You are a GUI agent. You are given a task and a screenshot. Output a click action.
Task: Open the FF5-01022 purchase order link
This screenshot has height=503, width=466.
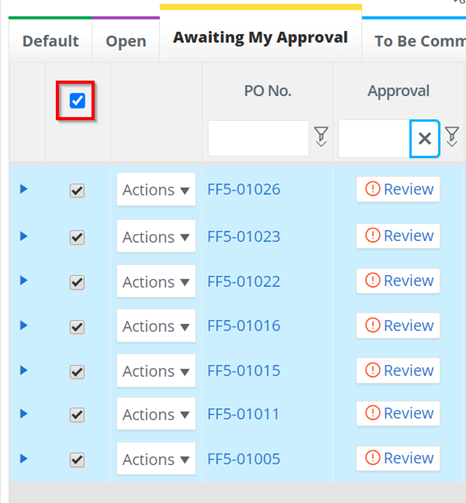[244, 282]
